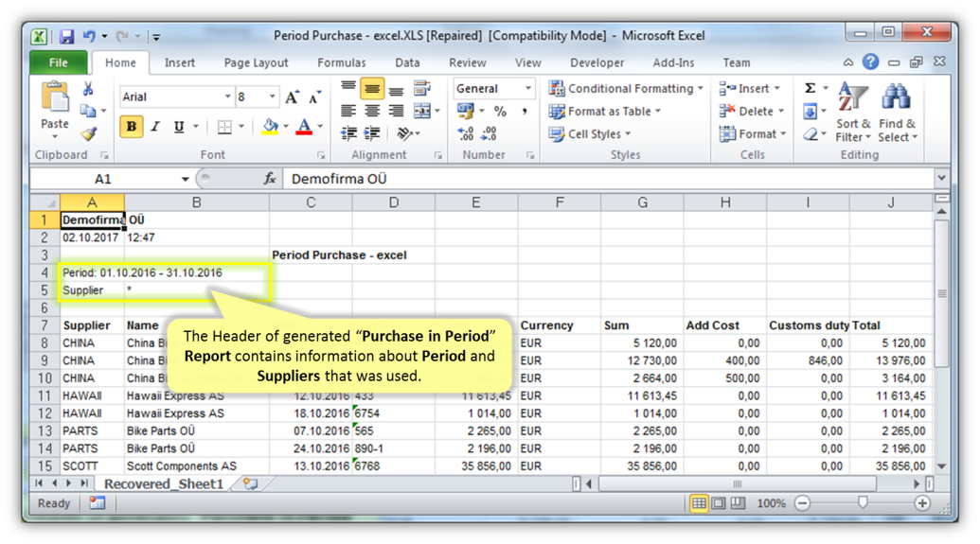Screen dimensions: 980x544
Task: Click the Delete cells button
Action: 751,112
